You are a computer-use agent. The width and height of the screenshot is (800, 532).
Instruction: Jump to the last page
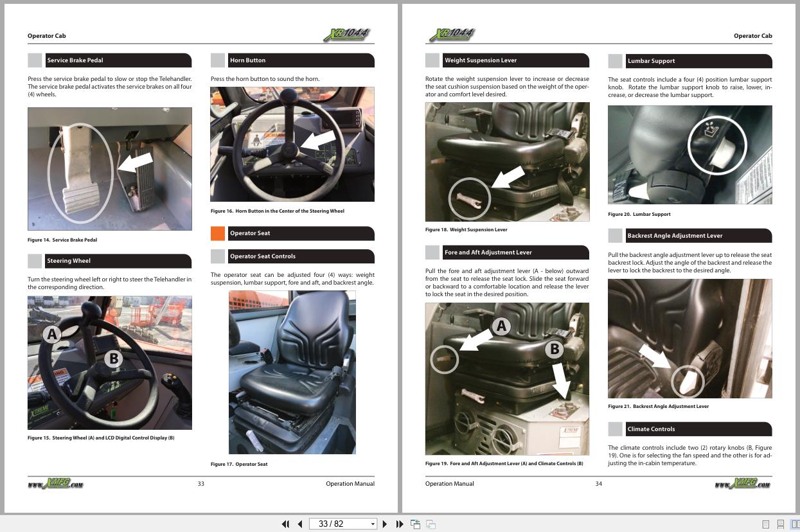point(399,524)
